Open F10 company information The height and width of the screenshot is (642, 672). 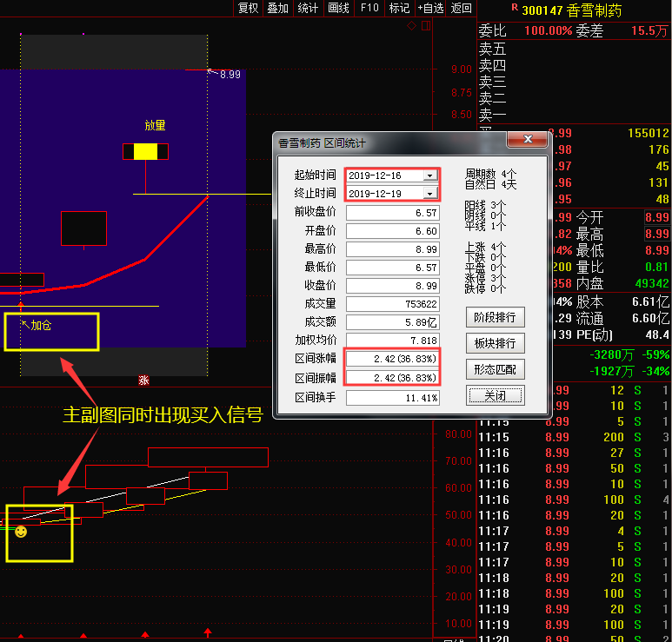pos(369,8)
